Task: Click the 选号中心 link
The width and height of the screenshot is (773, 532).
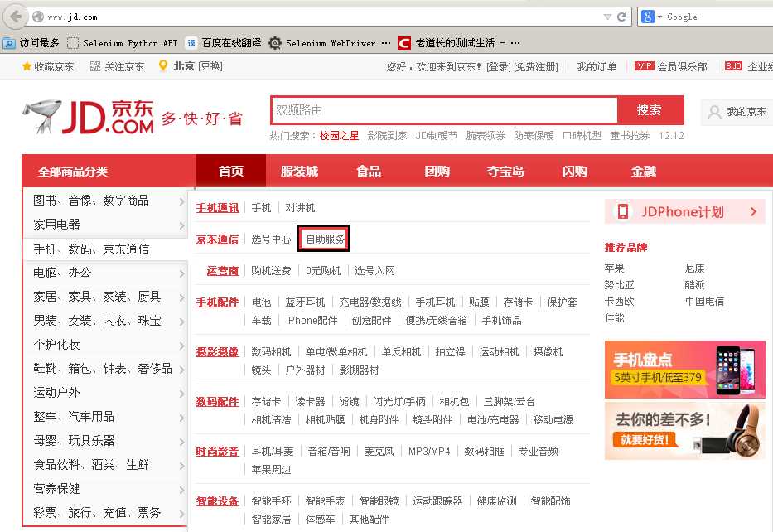Action: pyautogui.click(x=271, y=239)
